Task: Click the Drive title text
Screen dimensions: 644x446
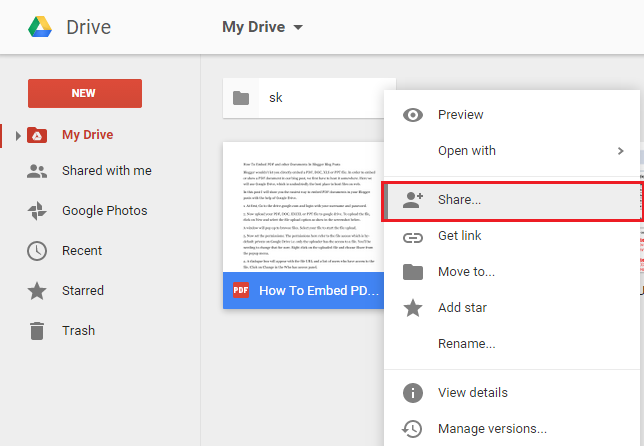Action: tap(88, 28)
